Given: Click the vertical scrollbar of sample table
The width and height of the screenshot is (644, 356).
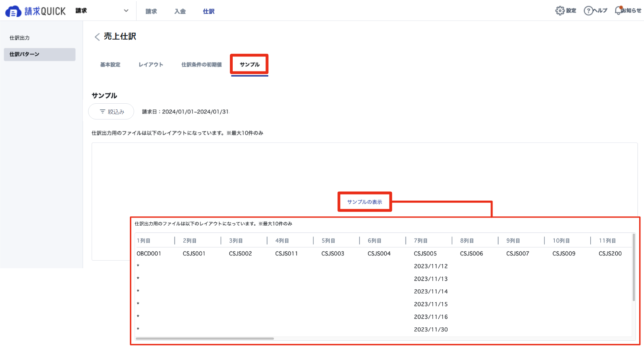Looking at the screenshot, I should 633,267.
